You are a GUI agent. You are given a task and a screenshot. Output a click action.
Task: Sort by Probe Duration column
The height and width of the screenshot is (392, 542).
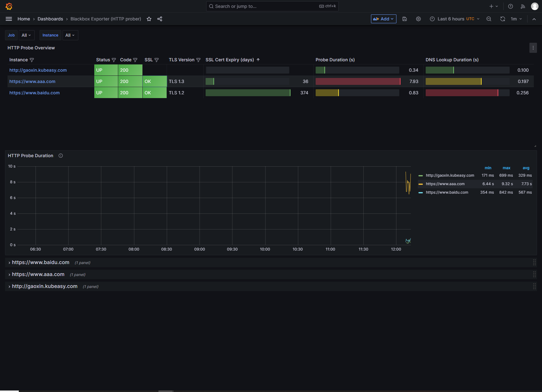[335, 60]
